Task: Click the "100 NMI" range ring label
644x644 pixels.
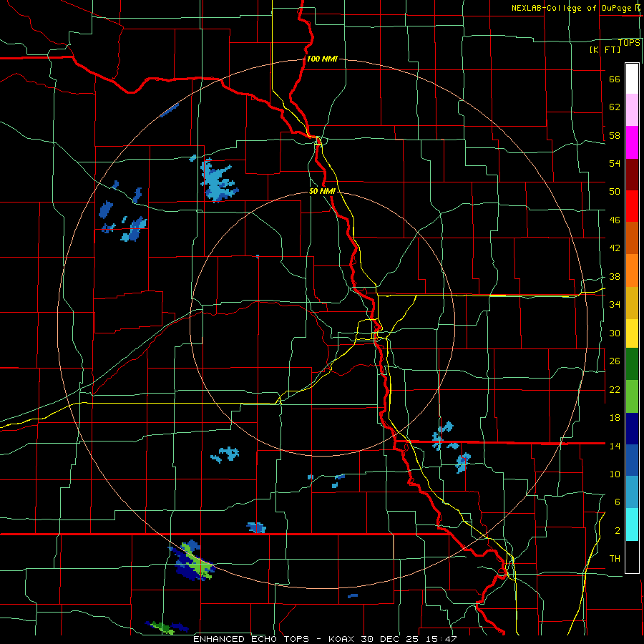Action: pos(322,59)
